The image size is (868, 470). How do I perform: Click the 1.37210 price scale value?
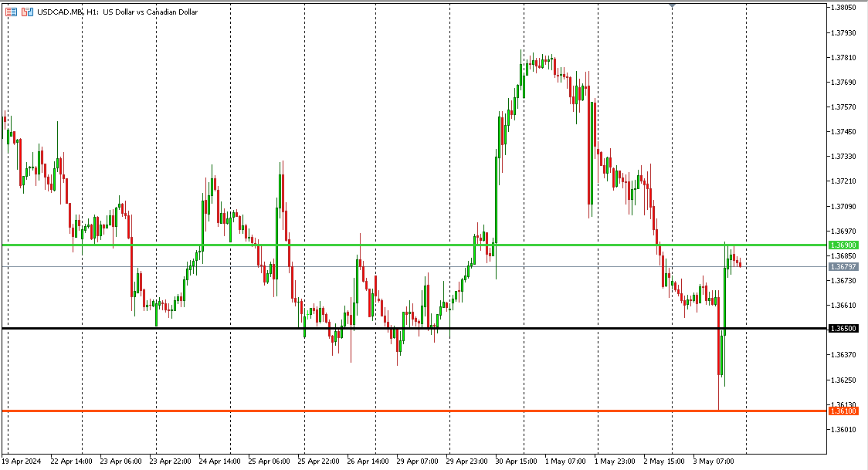[843, 181]
